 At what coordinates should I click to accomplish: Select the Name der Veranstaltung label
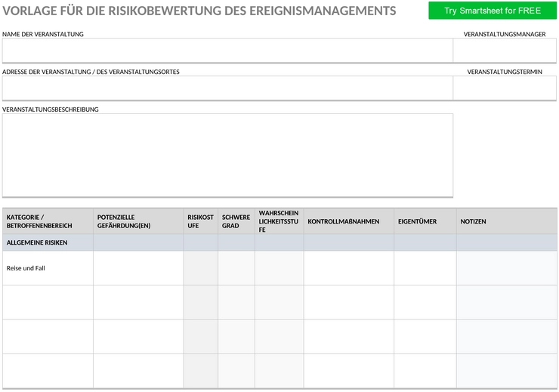tap(43, 34)
